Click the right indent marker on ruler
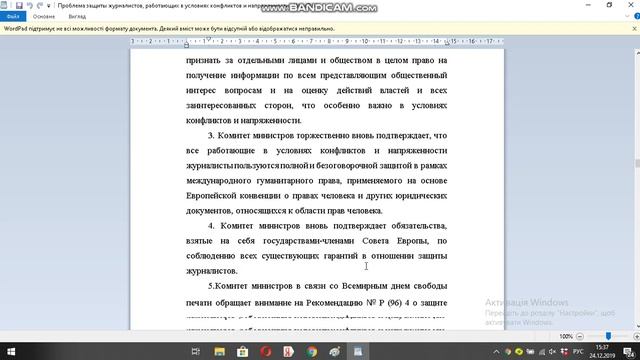The width and height of the screenshot is (640, 360). click(447, 43)
